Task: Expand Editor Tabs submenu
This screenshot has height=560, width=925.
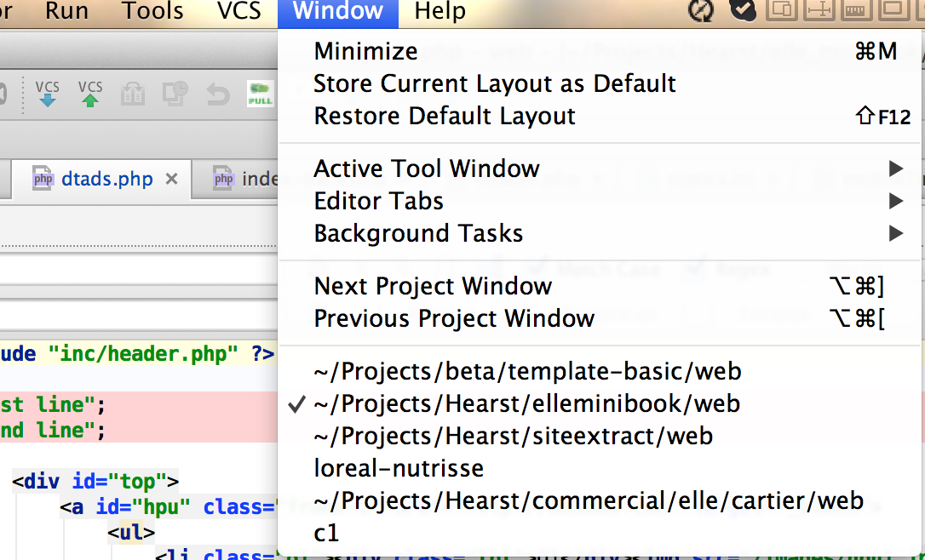Action: point(600,201)
